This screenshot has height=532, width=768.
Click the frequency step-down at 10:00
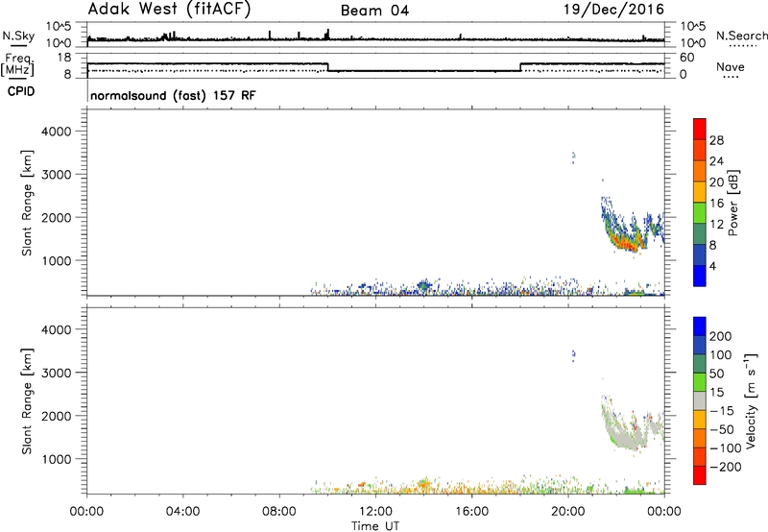point(327,67)
